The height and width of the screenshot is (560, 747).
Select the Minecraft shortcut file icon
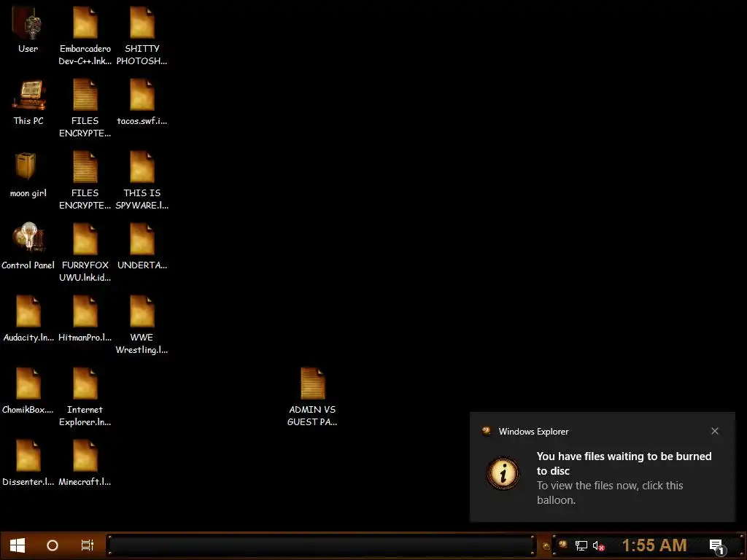click(x=85, y=463)
